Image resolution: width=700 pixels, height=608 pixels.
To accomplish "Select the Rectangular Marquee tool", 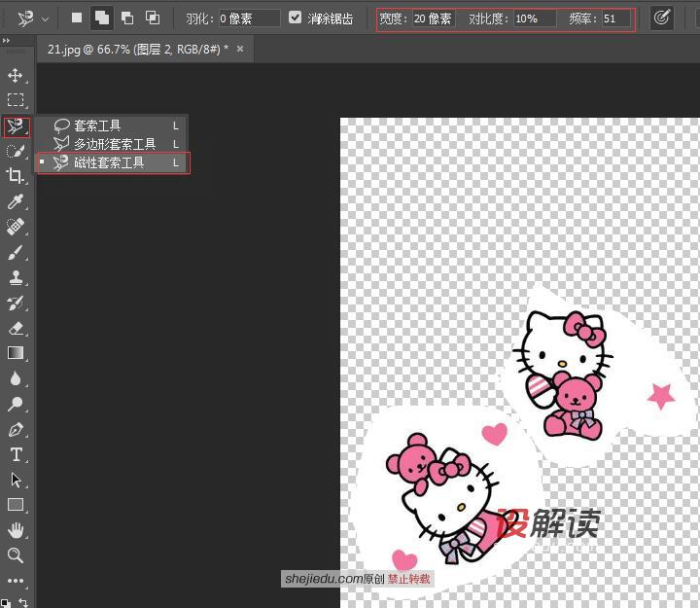I will [16, 99].
